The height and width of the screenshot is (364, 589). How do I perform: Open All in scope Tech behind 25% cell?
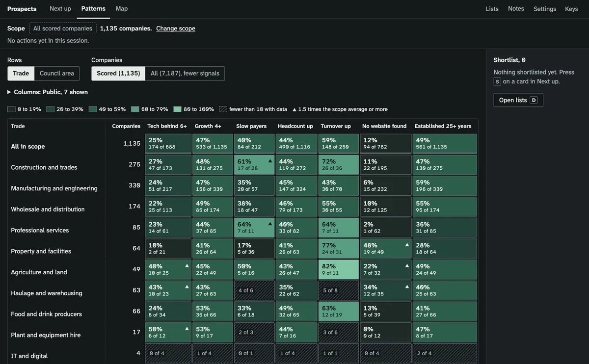[x=168, y=144]
